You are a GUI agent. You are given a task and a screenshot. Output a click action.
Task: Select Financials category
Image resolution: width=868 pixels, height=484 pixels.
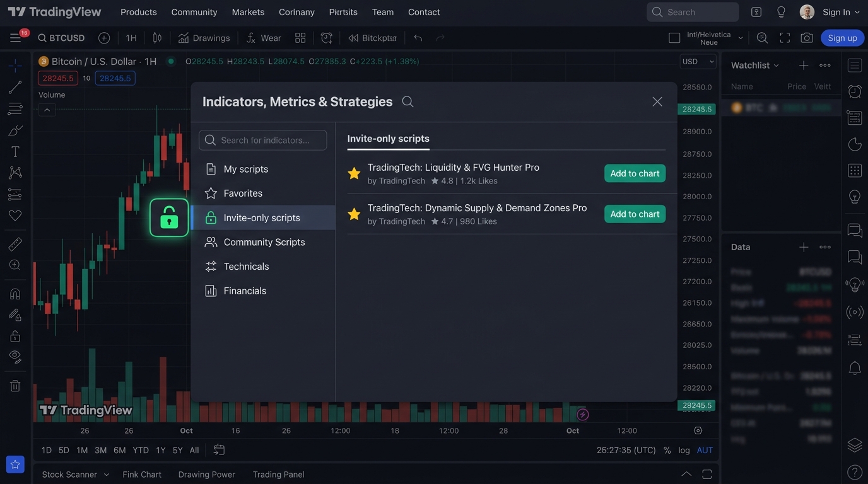click(263, 291)
